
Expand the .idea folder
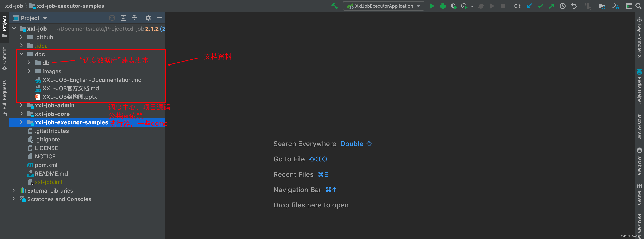coord(22,46)
